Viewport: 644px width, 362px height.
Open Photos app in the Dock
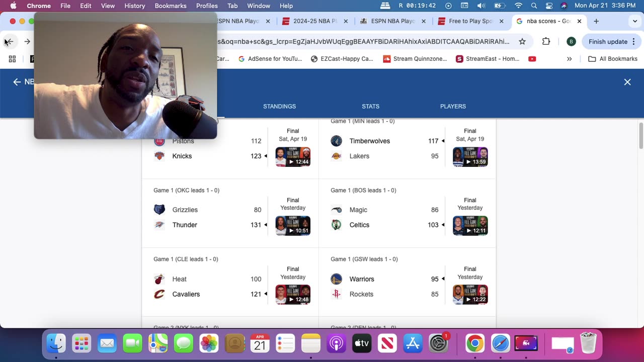(209, 343)
